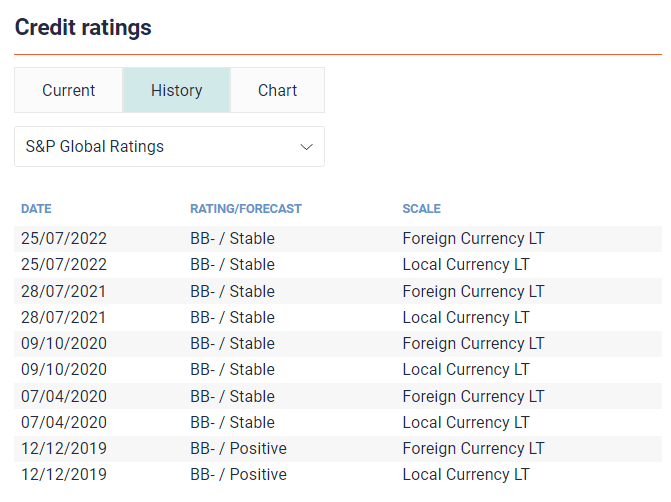
Task: Click the date of 28/07/2021 Local Currency row
Action: tap(63, 317)
